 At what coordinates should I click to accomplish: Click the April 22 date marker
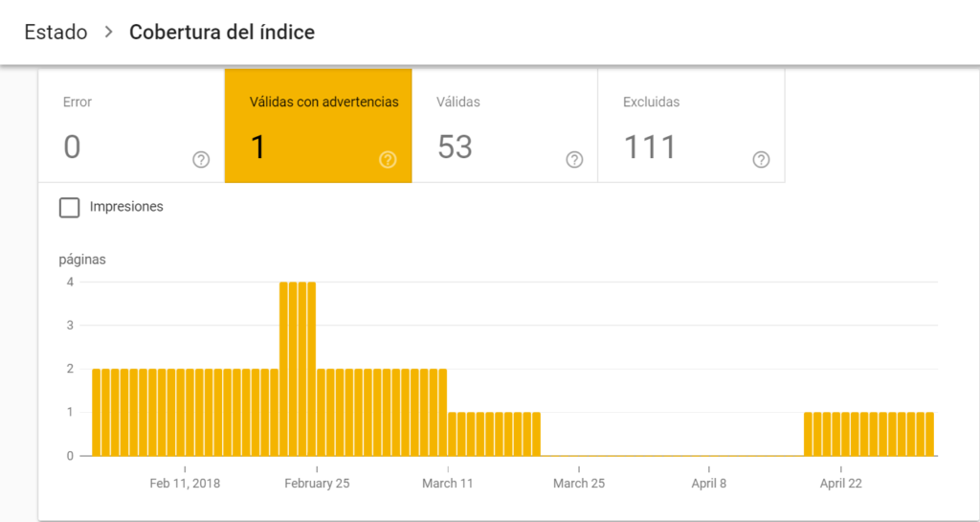point(840,484)
